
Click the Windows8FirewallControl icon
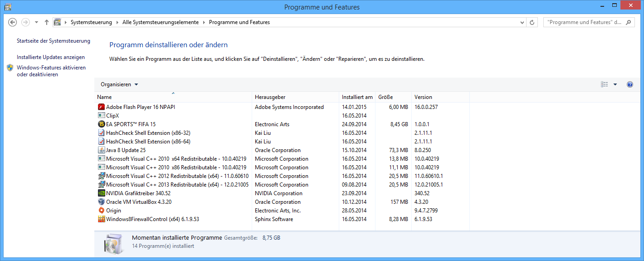point(102,219)
